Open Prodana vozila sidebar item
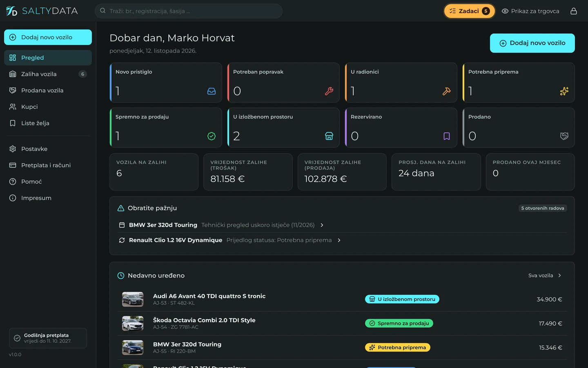Screen dimensions: 588x368 pos(48,90)
